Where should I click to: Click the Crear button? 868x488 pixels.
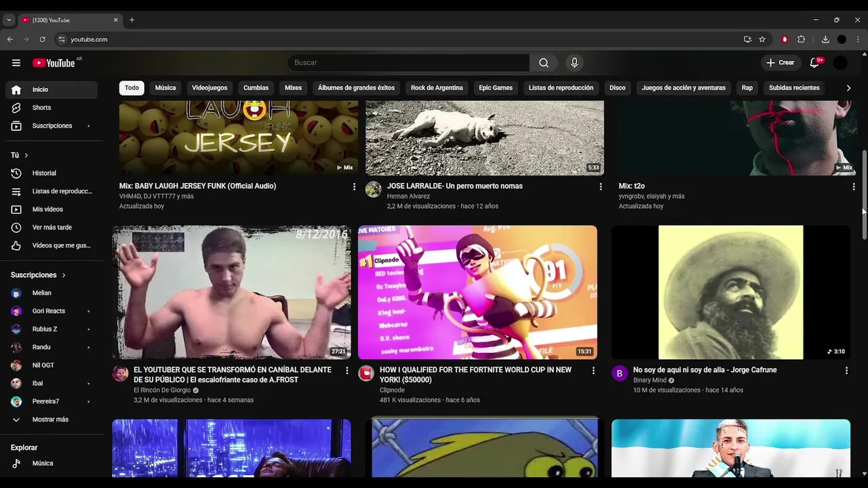(781, 63)
